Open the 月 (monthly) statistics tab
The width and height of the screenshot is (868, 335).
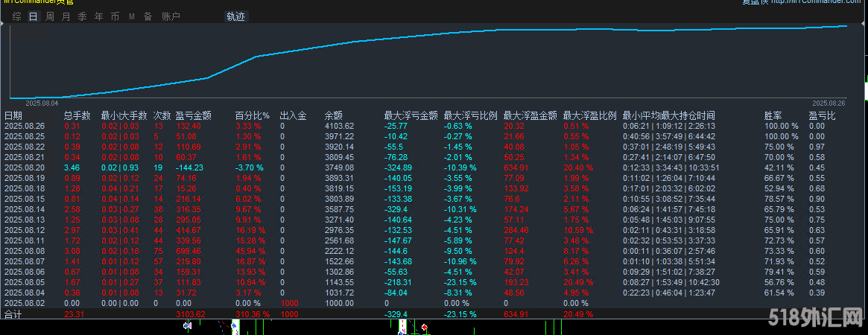[x=66, y=16]
